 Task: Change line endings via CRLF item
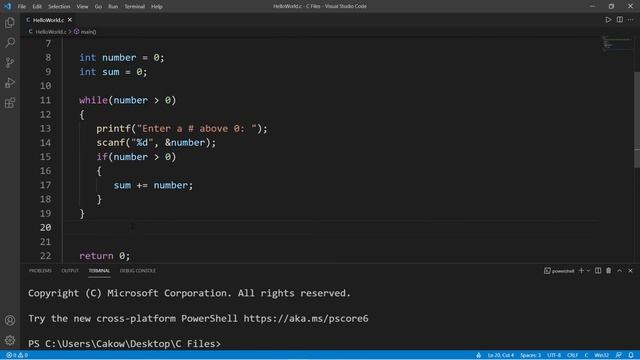pos(572,355)
